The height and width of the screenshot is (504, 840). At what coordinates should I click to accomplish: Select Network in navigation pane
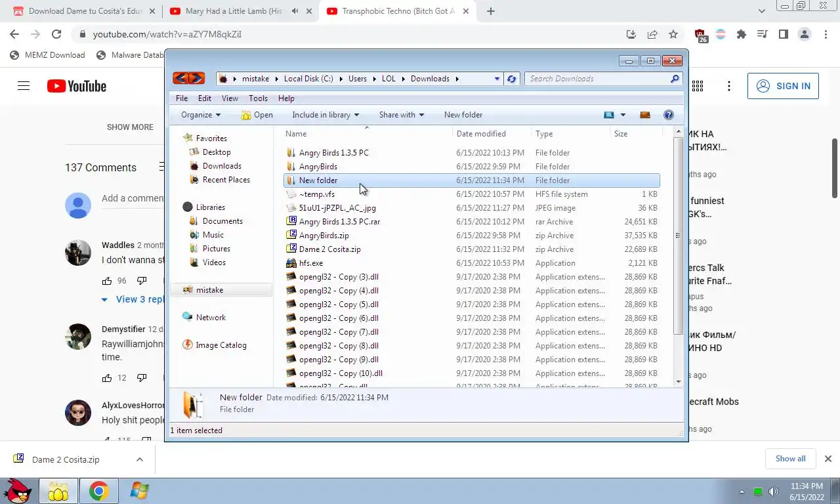211,318
